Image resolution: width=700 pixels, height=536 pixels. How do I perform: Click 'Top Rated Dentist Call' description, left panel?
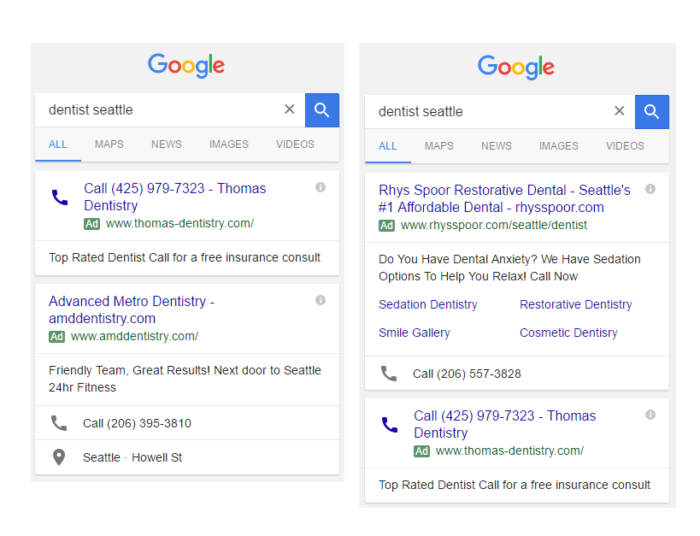click(x=184, y=258)
